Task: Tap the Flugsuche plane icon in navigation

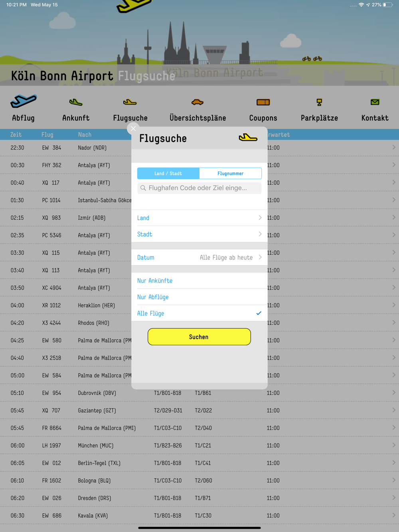Action: 130,102
